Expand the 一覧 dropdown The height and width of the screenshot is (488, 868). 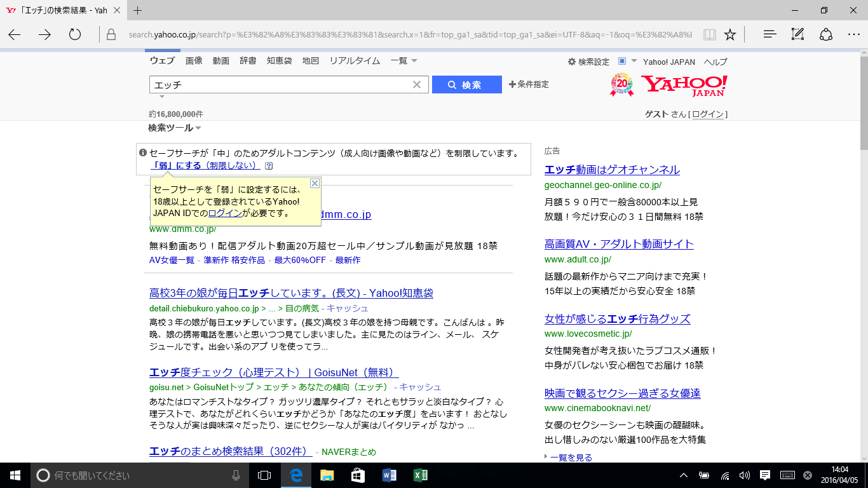[404, 61]
